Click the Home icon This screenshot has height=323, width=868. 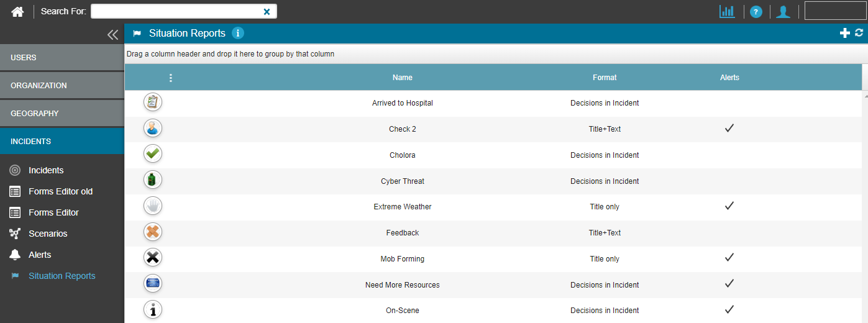17,11
